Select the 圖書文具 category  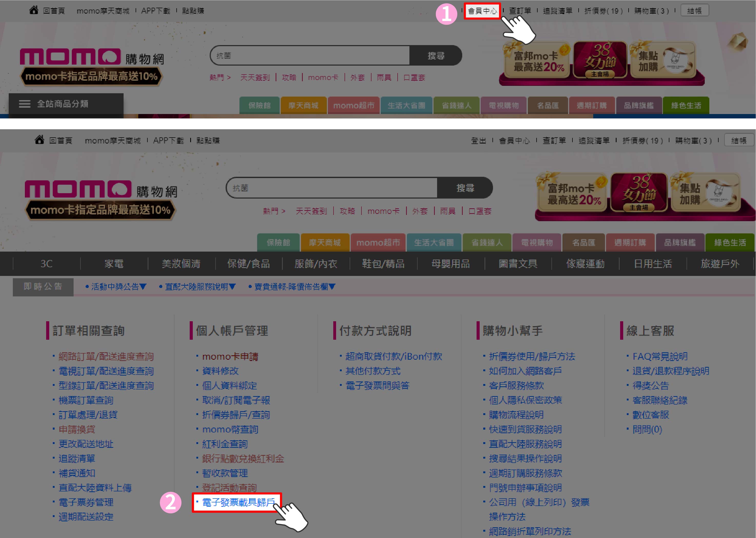pos(518,264)
